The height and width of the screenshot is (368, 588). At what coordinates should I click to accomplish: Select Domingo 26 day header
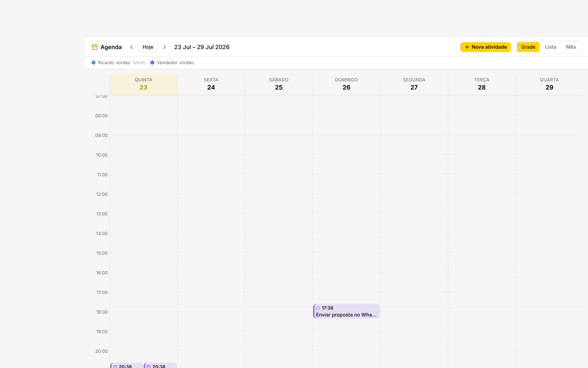tap(346, 84)
